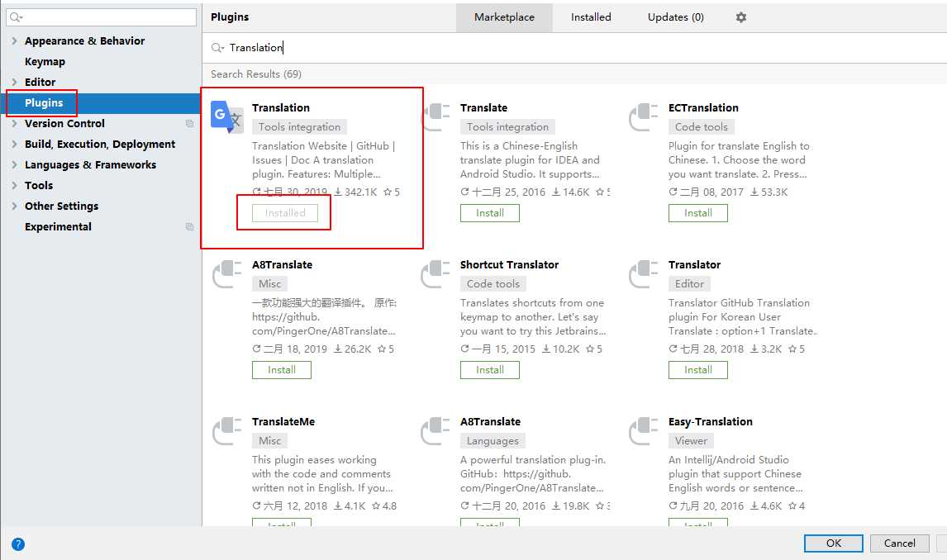Click the ECTranslation plugin plug icon
Image resolution: width=947 pixels, height=560 pixels.
[x=644, y=116]
